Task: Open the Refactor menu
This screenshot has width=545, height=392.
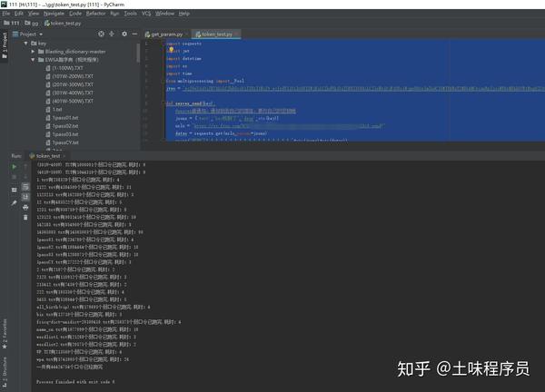Action: click(x=95, y=14)
